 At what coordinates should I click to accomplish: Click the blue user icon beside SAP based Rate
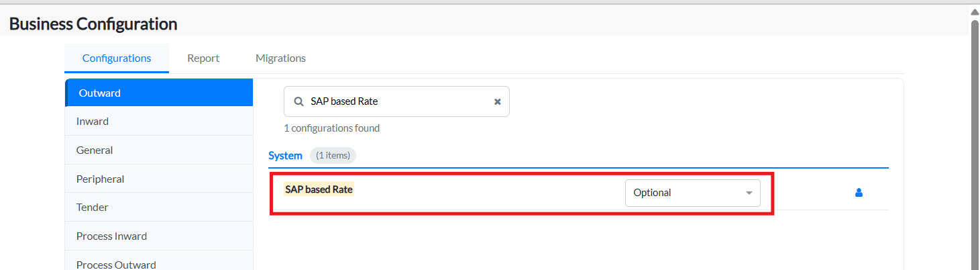coord(859,193)
